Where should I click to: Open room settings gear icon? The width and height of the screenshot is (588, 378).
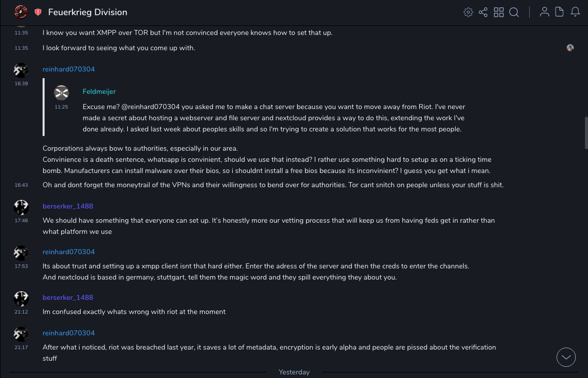[468, 12]
